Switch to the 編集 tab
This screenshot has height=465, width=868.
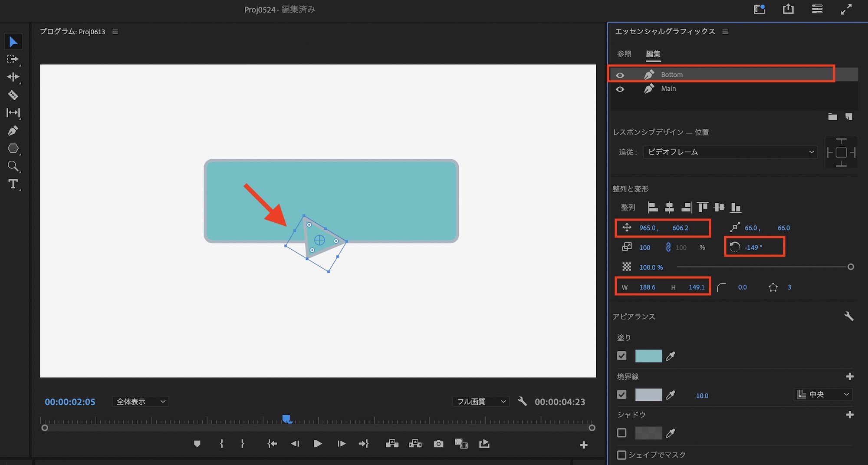click(653, 54)
